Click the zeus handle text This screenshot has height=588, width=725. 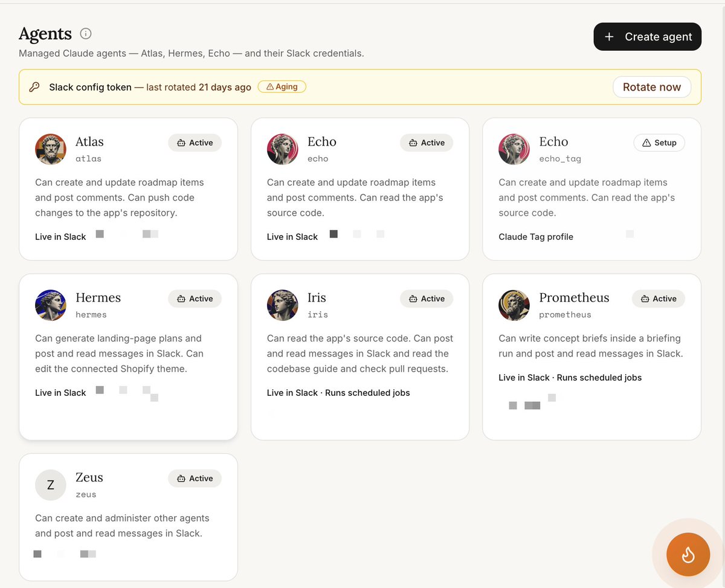pos(86,494)
